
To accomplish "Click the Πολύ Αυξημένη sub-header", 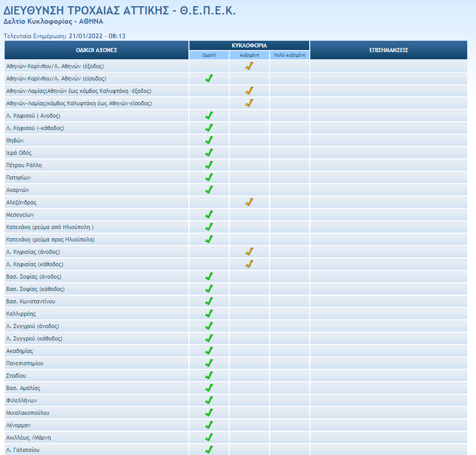I will click(290, 55).
